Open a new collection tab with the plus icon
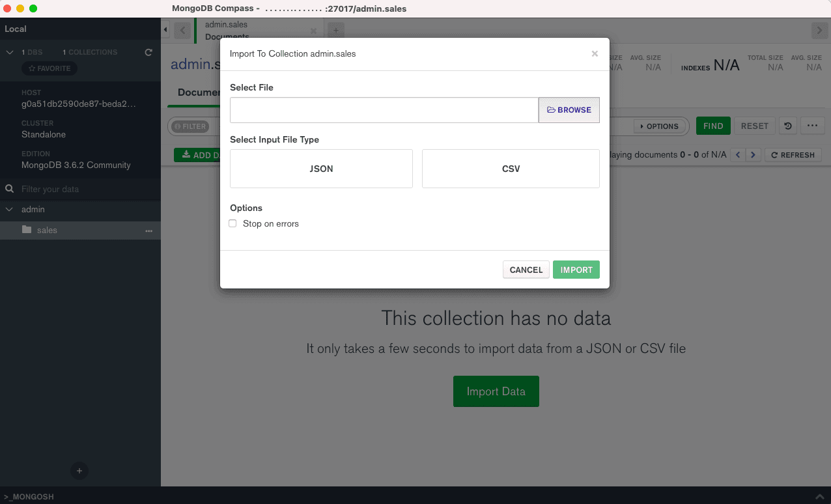 335,30
